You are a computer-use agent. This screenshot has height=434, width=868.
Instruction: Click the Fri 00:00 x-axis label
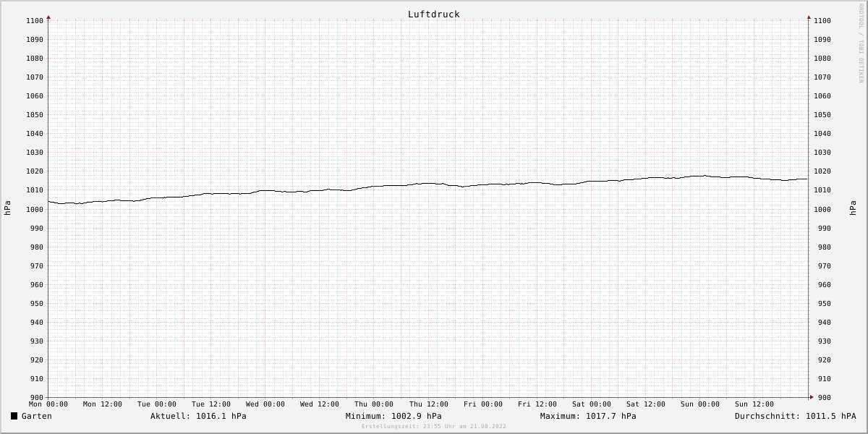pyautogui.click(x=483, y=404)
